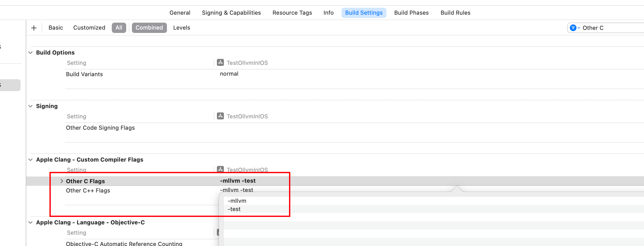The height and width of the screenshot is (246, 644).
Task: Show Customized build settings only
Action: (x=89, y=28)
